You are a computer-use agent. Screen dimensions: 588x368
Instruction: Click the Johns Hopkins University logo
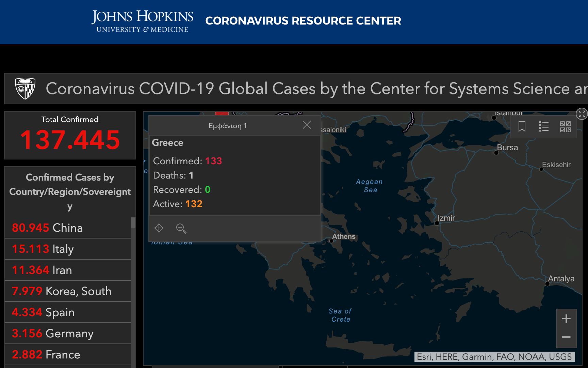click(142, 21)
